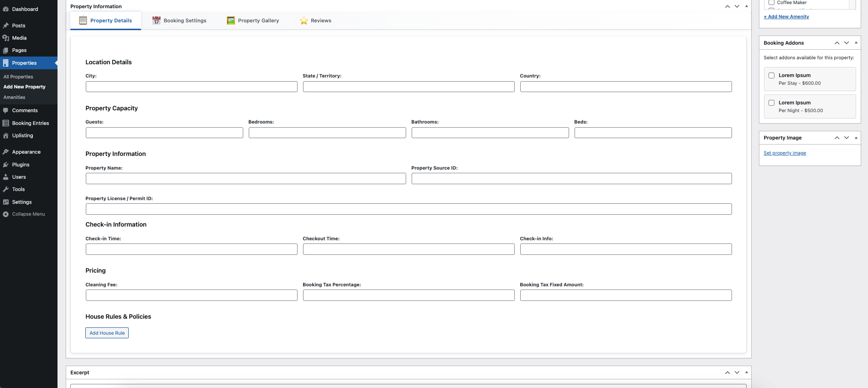
Task: Click the Property Details clipboard icon
Action: (x=83, y=20)
